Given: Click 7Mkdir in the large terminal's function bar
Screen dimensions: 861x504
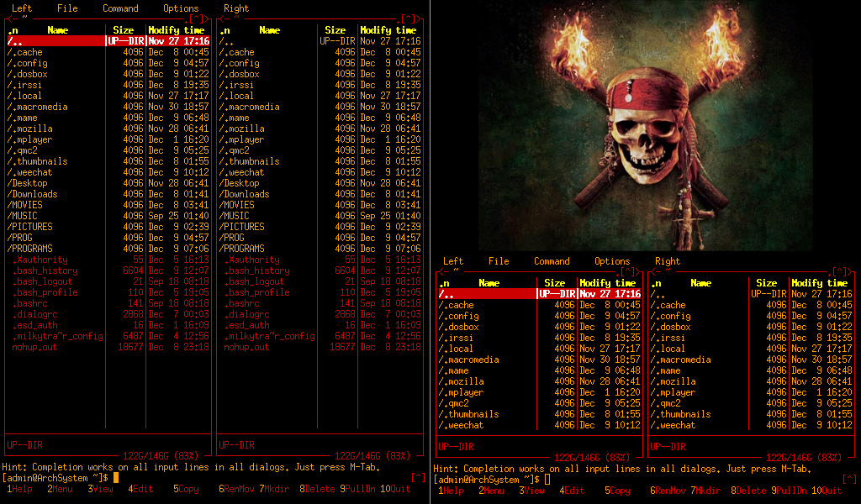Looking at the screenshot, I should point(274,489).
